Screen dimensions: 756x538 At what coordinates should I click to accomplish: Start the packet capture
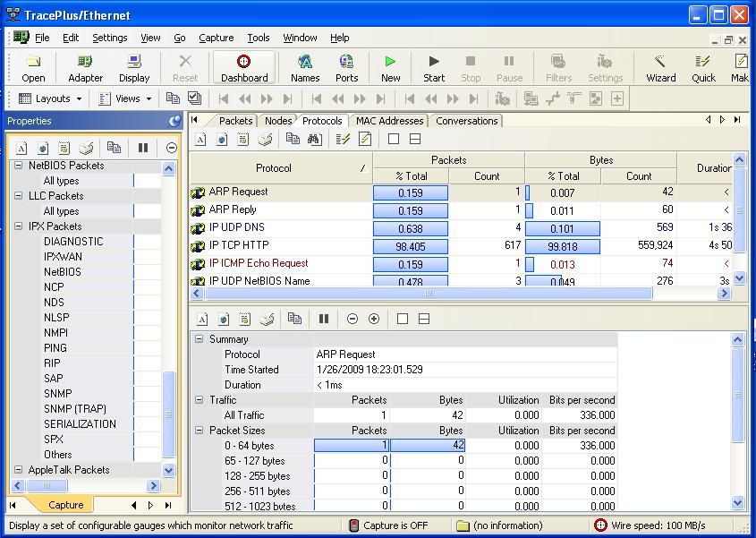tap(434, 68)
